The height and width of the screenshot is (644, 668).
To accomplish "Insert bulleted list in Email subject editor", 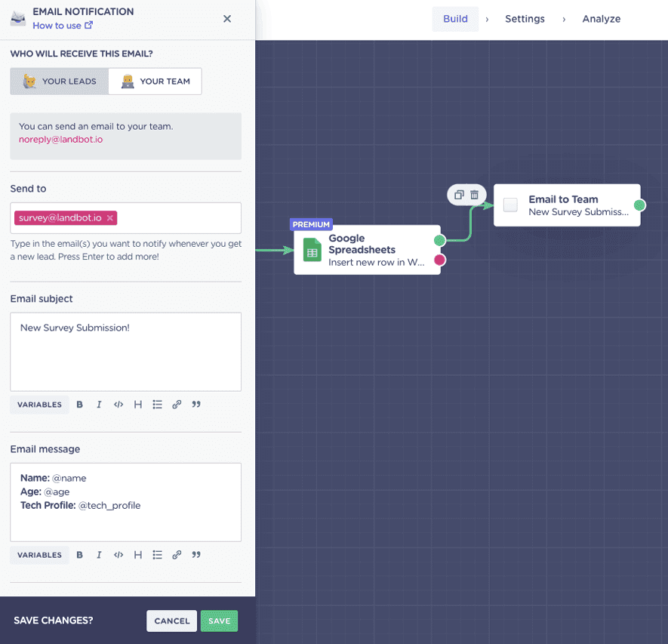I will click(157, 404).
